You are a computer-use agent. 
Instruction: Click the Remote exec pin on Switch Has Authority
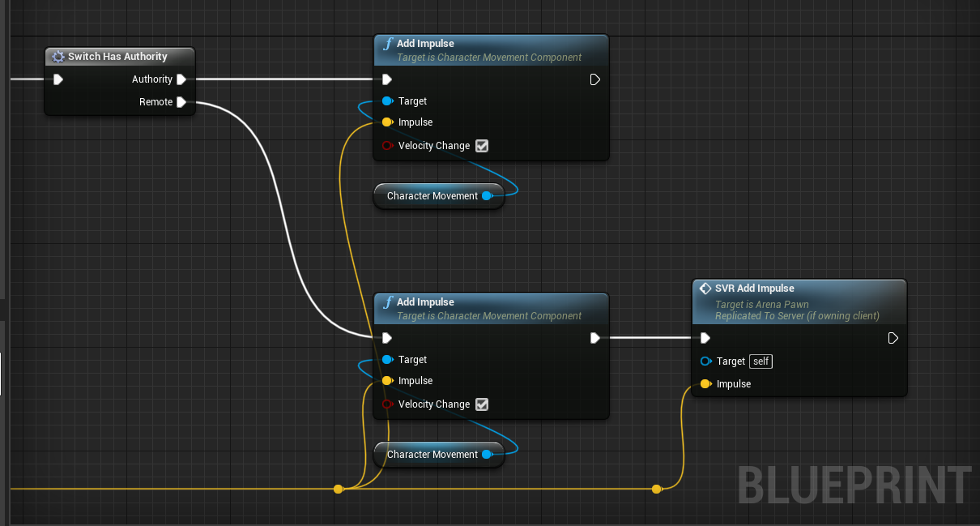tap(183, 102)
